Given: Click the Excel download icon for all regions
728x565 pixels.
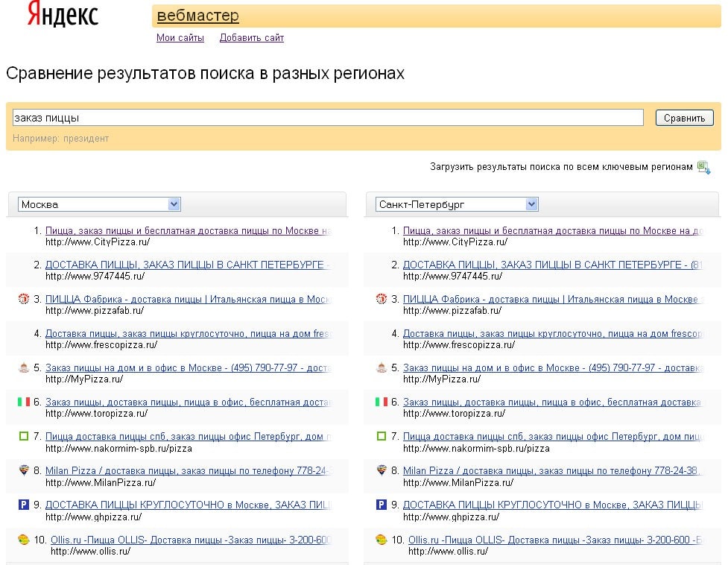Looking at the screenshot, I should (x=704, y=167).
